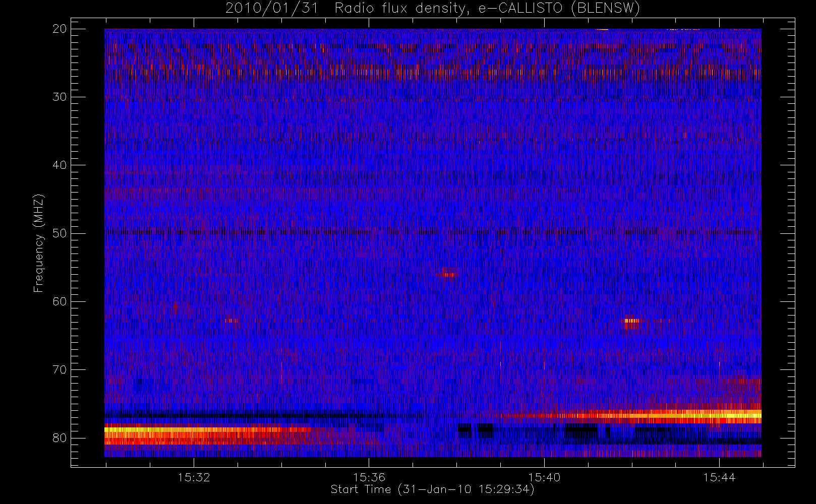Click the 'Start Time (31-Jan-10 15:29:34)' axis label
The width and height of the screenshot is (816, 504).
[x=432, y=489]
